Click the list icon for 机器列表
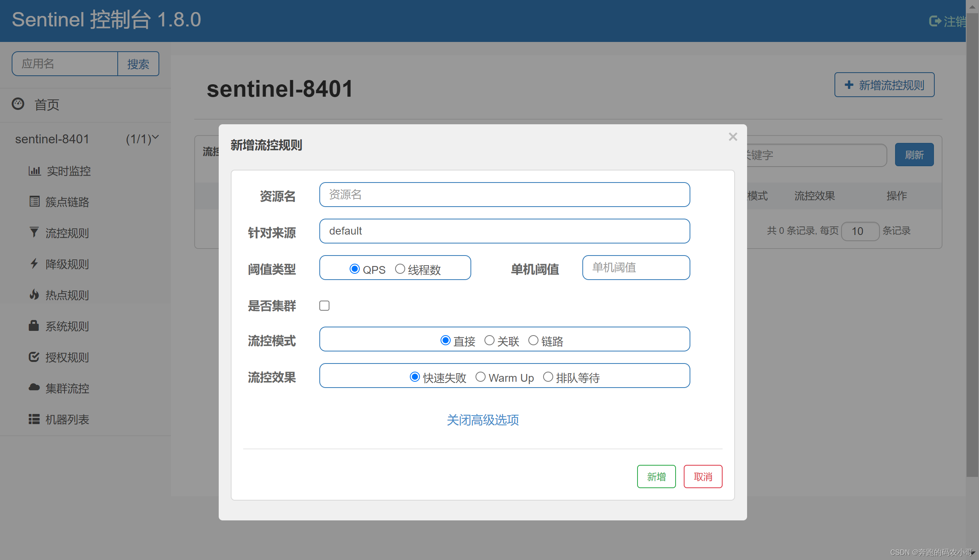Viewport: 979px width, 560px height. click(34, 419)
